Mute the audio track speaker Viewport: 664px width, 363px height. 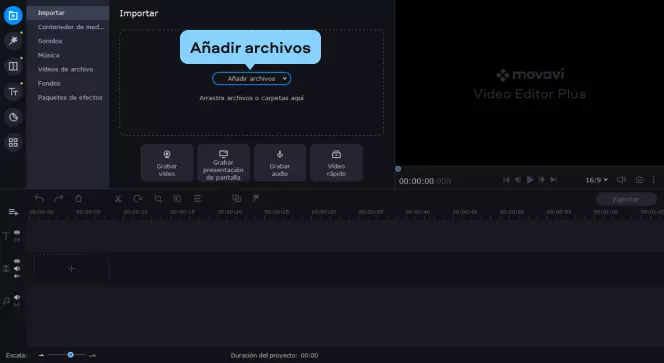pyautogui.click(x=17, y=297)
